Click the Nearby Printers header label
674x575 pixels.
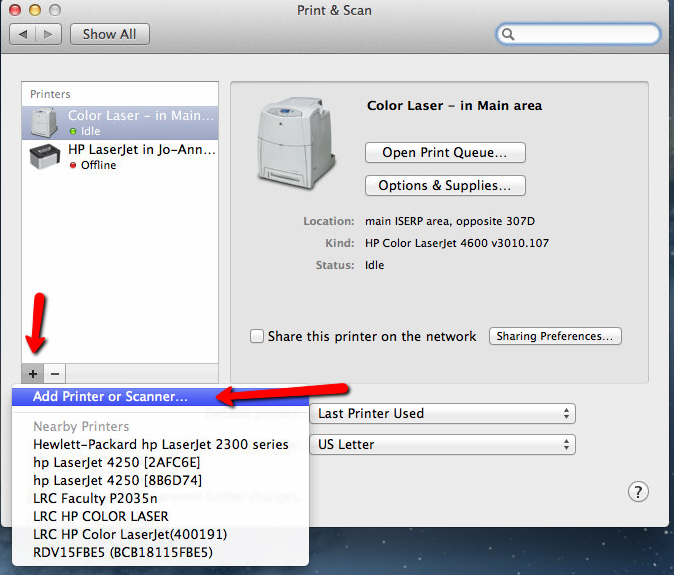tap(81, 426)
